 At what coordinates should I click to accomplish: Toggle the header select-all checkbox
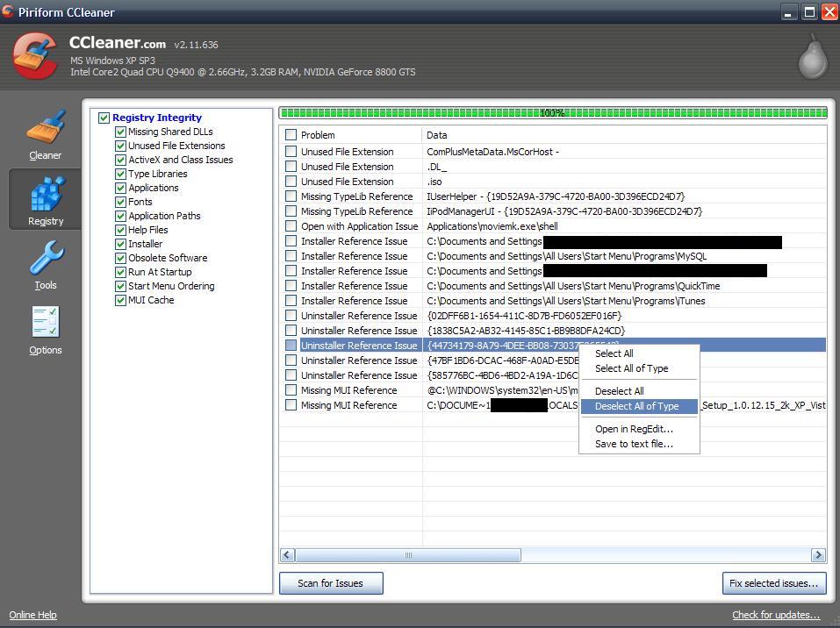[291, 134]
